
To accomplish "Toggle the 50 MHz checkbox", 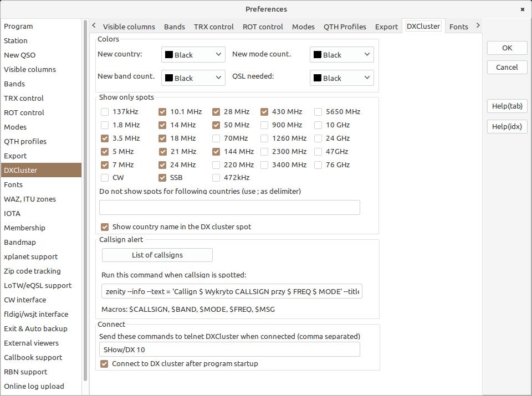I will click(216, 125).
